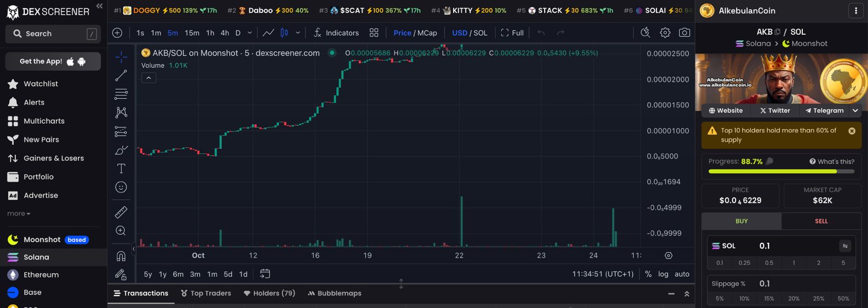868x308 pixels.
Task: Collapse the Volume indicator legend
Action: pos(149,78)
